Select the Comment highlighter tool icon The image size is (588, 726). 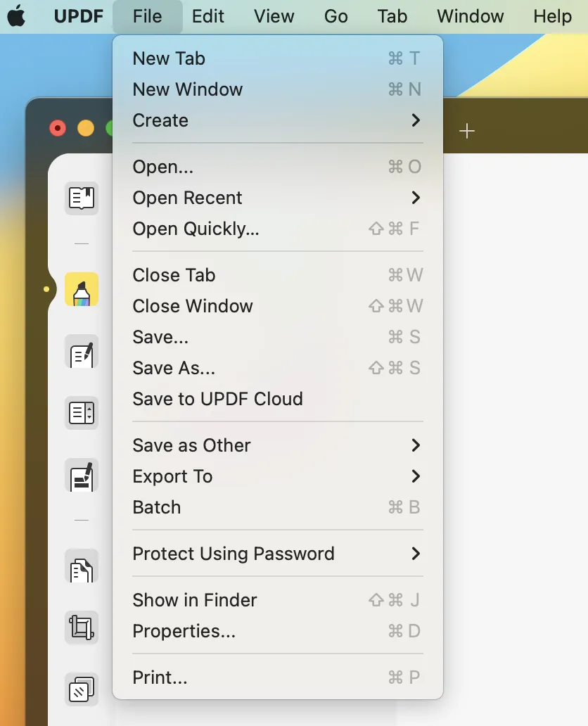(82, 289)
